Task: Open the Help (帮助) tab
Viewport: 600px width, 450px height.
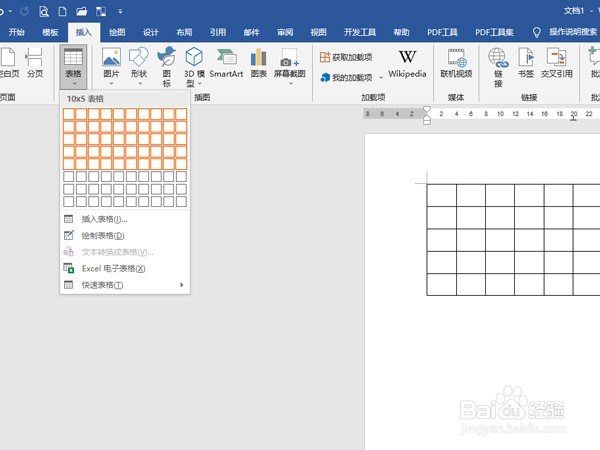Action: 401,32
